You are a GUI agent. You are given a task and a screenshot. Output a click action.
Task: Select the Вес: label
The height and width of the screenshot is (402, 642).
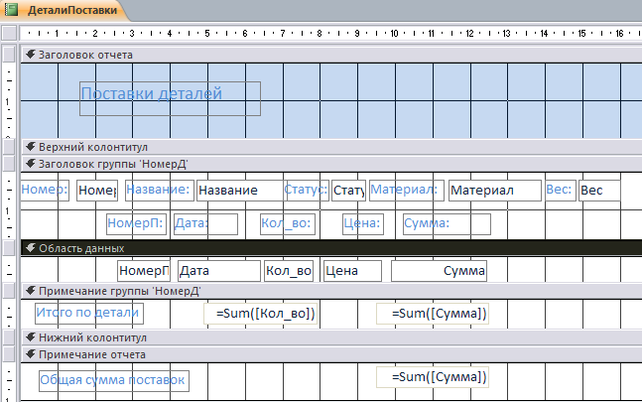click(x=561, y=190)
